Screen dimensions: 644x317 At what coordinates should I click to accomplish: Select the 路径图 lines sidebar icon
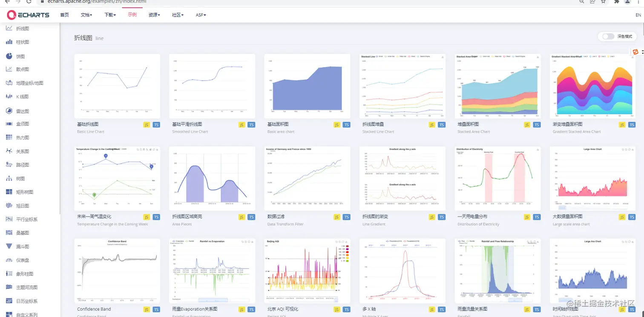(9, 165)
